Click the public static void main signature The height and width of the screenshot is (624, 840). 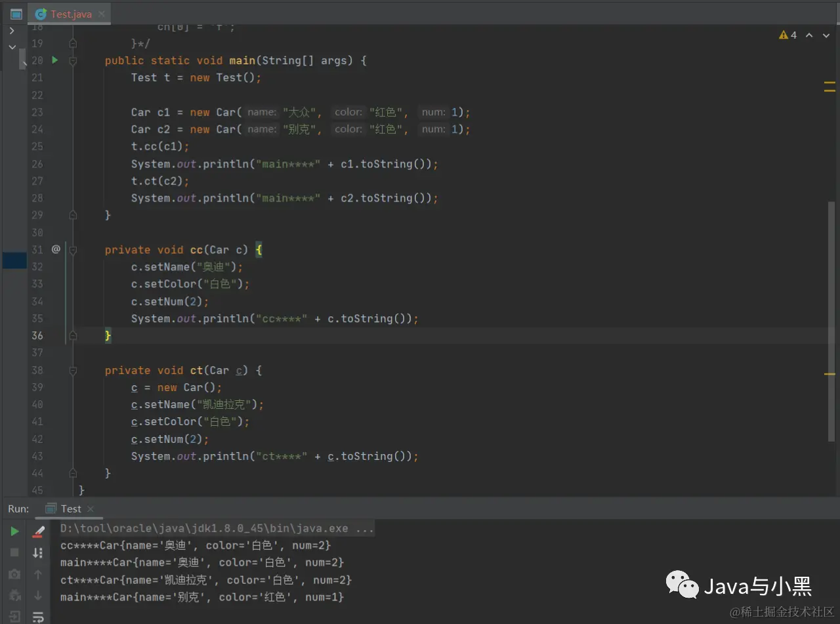[236, 60]
